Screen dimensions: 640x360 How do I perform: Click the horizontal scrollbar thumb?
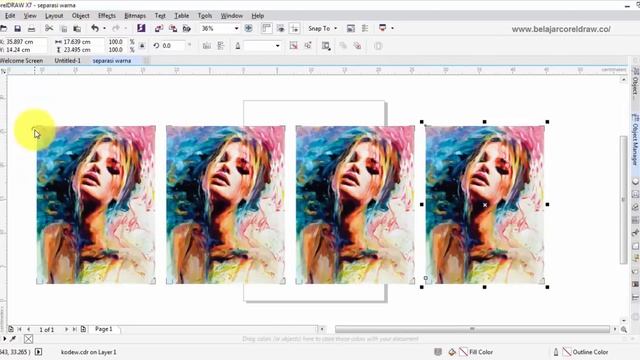point(472,329)
